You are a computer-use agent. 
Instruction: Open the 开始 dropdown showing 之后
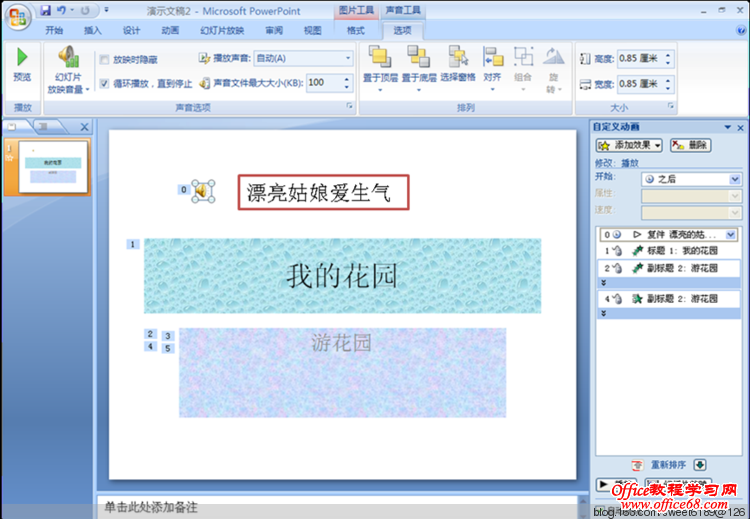pyautogui.click(x=691, y=179)
